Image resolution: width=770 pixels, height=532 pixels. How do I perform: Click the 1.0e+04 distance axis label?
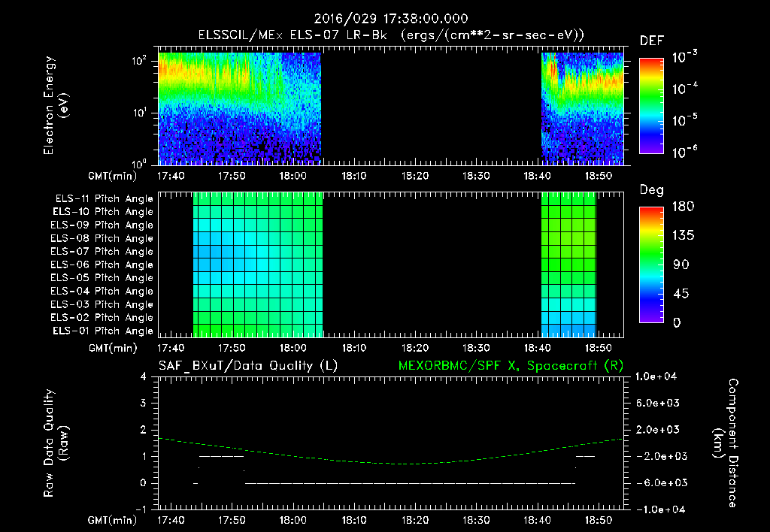point(656,376)
